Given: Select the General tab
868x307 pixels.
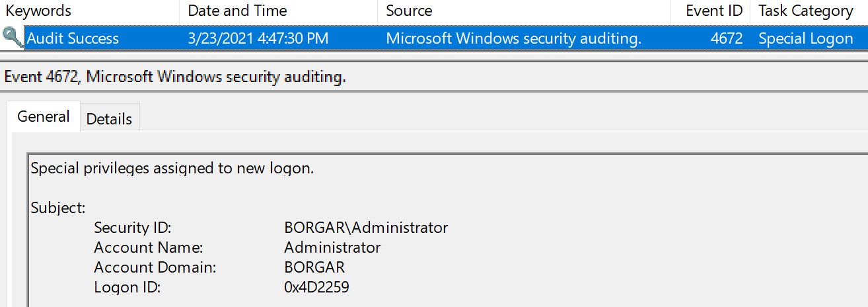Looking at the screenshot, I should 44,117.
